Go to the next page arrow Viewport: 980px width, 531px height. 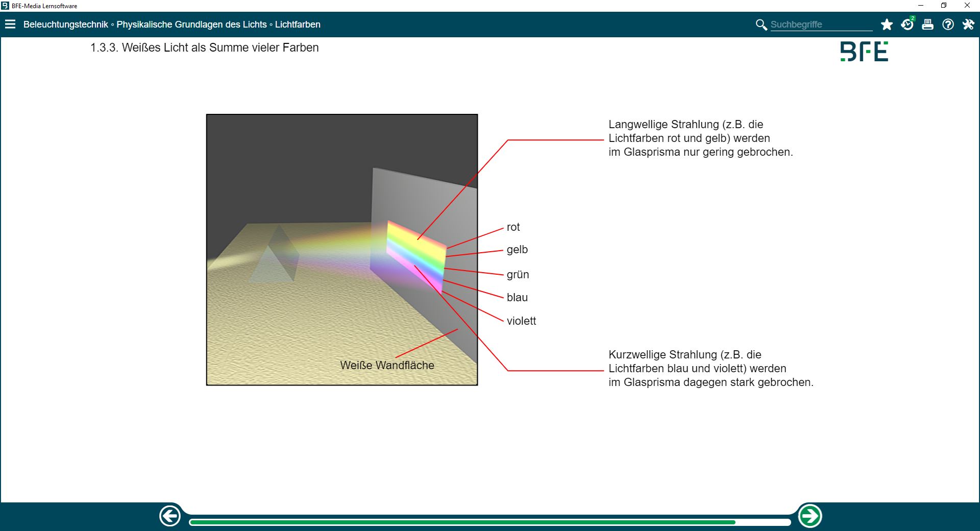[x=810, y=516]
